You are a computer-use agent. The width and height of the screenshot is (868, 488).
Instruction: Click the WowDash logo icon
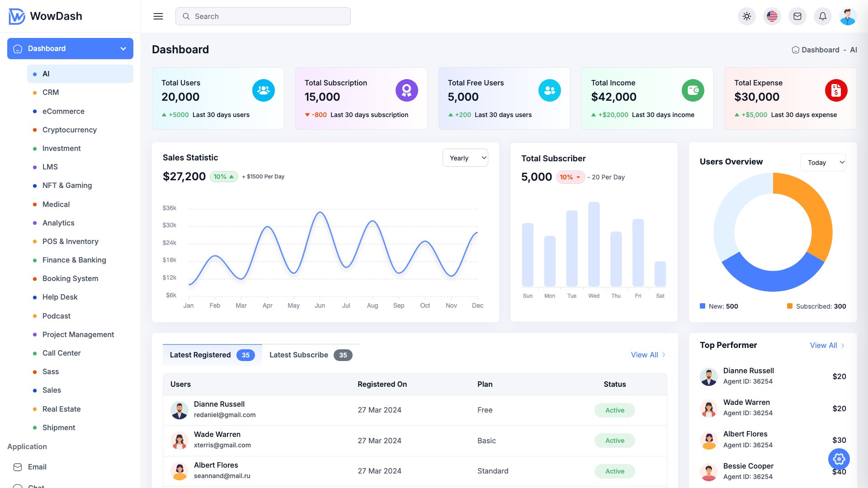tap(16, 16)
